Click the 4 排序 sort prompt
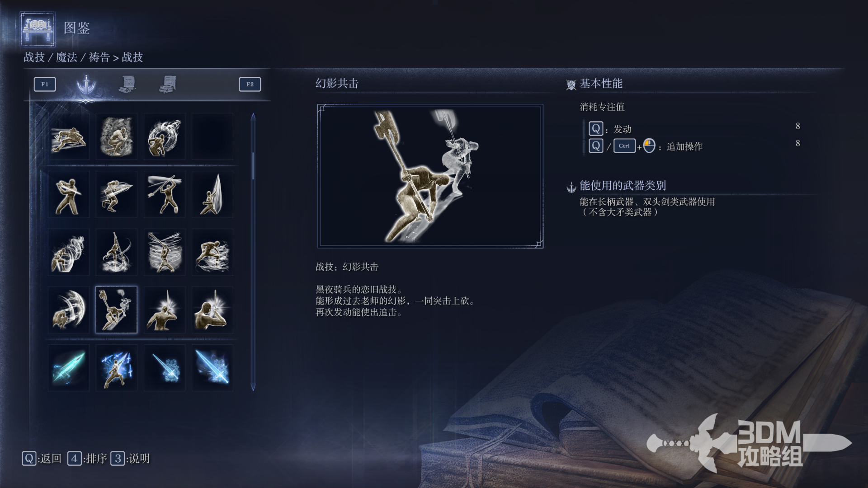This screenshot has width=868, height=488. tap(87, 459)
